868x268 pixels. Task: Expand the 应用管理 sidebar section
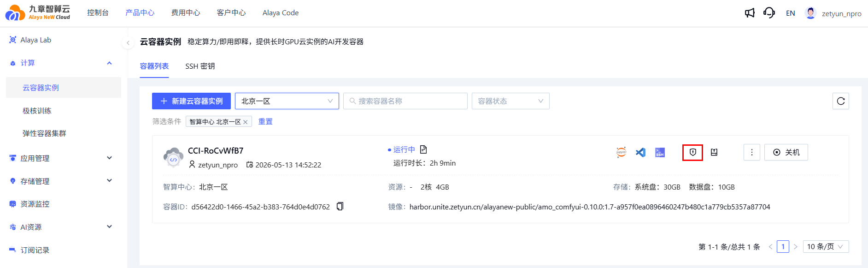(x=109, y=158)
